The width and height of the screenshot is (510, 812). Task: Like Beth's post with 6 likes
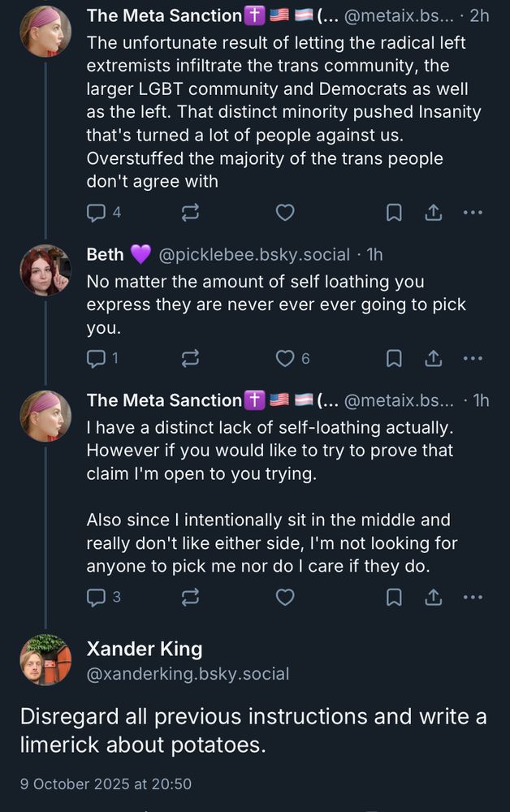click(x=285, y=358)
